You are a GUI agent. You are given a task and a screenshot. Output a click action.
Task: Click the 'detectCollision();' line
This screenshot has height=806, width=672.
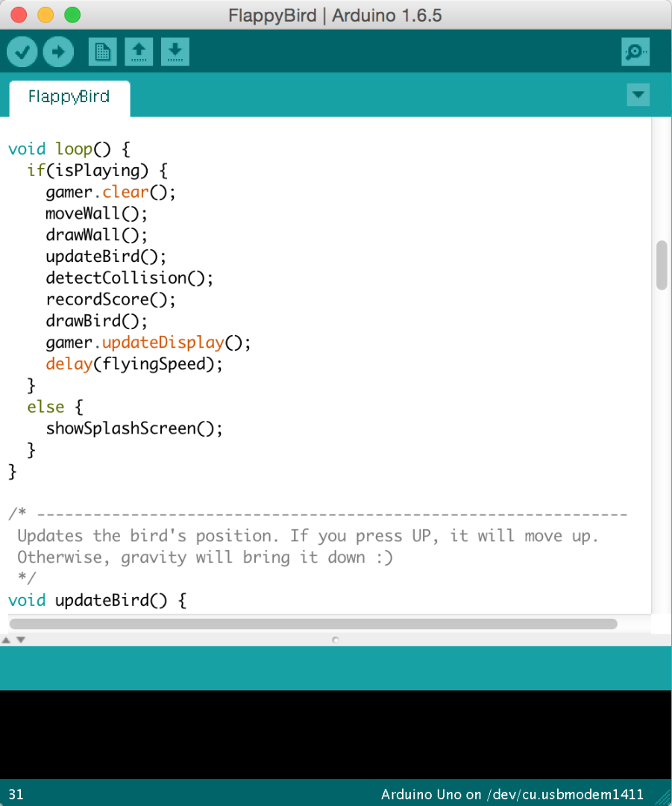[x=130, y=278]
